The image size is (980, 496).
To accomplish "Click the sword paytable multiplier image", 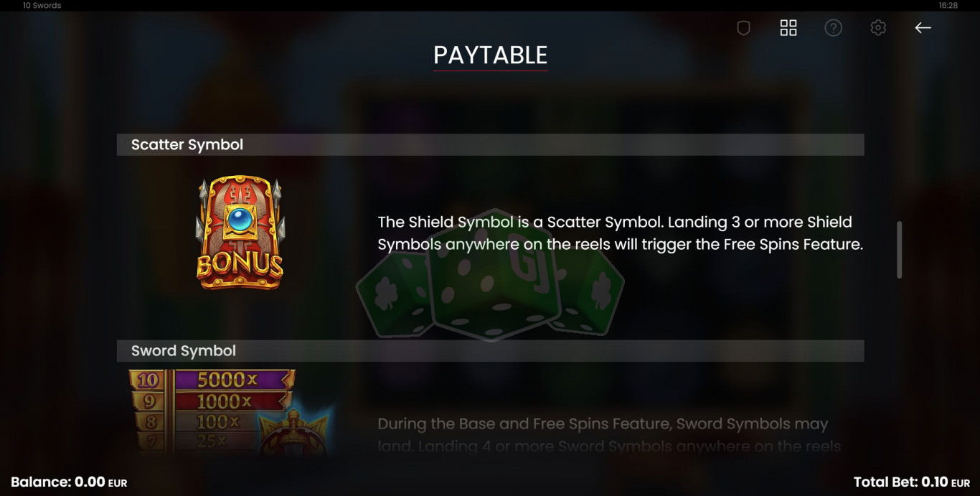I will pos(230,412).
